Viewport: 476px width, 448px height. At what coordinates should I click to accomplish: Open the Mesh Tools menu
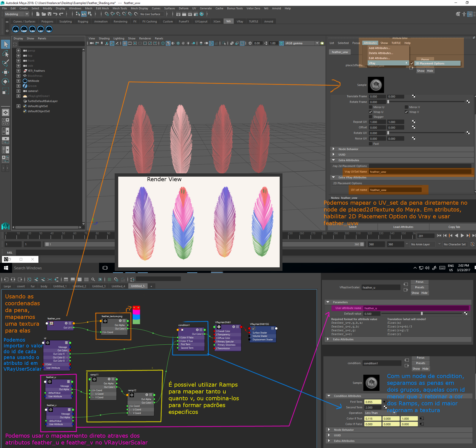tap(120, 8)
